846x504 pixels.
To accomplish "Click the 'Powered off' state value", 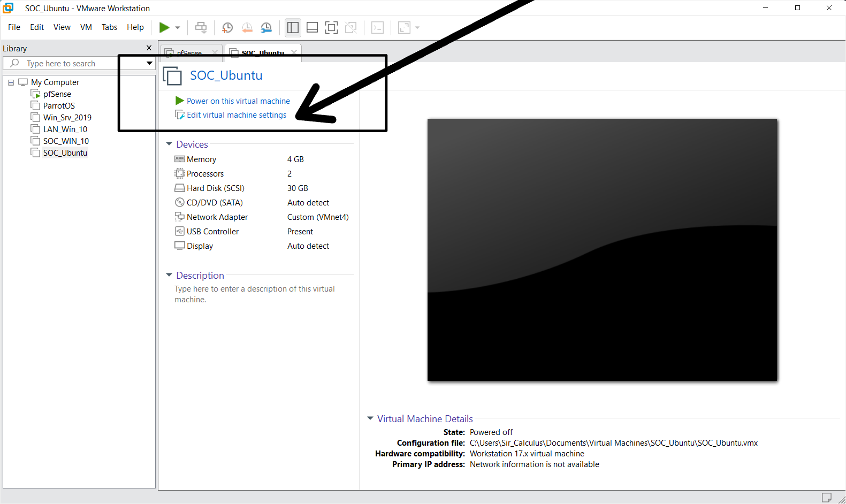I will click(491, 432).
